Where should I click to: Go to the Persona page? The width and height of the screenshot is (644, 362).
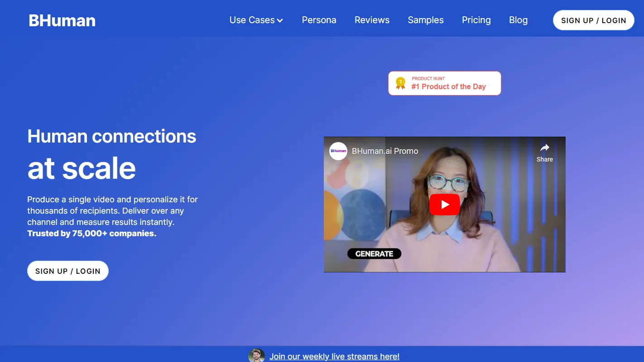pos(319,20)
